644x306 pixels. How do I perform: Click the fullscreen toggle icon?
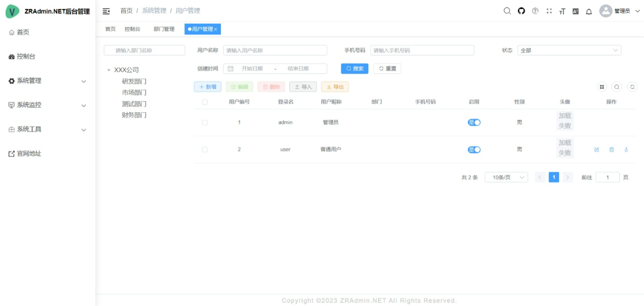[x=549, y=11]
